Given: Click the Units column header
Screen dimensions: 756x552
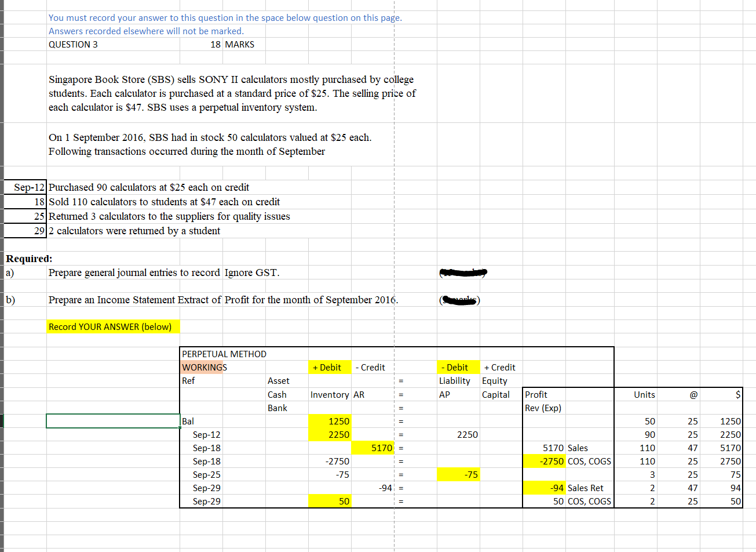Looking at the screenshot, I should 644,395.
